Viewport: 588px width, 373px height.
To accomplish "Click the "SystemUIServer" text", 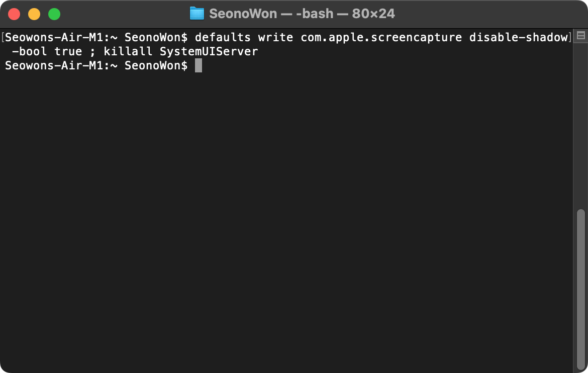I will [x=209, y=51].
